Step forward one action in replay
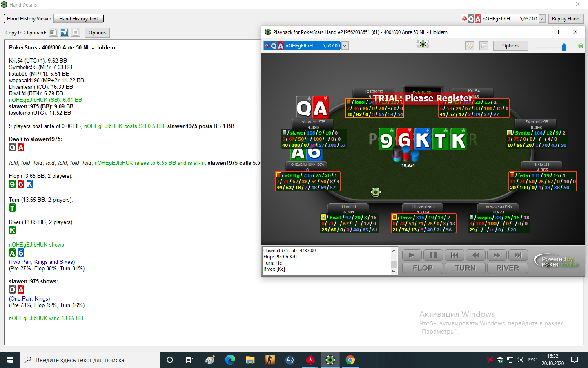588x368 pixels. pos(497,255)
